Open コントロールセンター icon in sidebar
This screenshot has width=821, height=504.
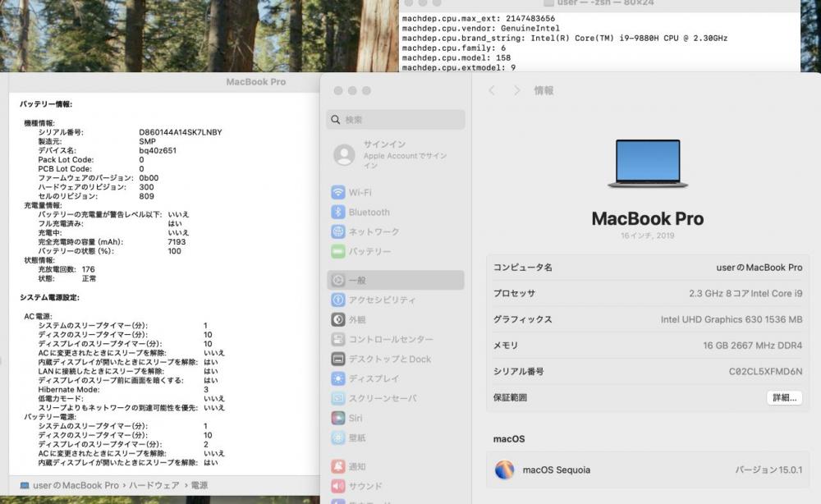tap(338, 339)
